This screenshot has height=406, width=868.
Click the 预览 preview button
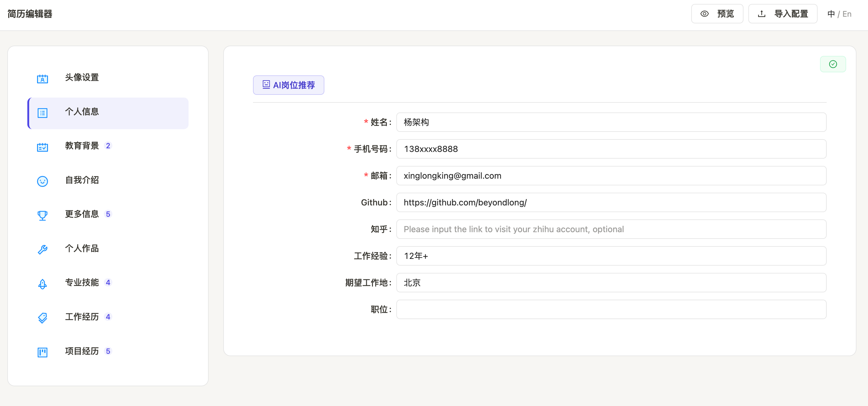point(717,14)
